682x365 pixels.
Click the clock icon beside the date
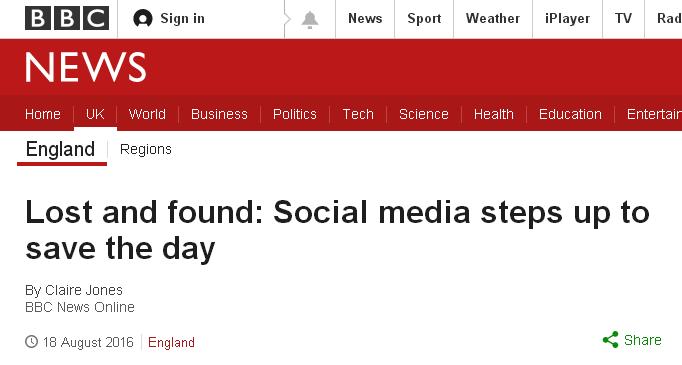click(x=31, y=342)
